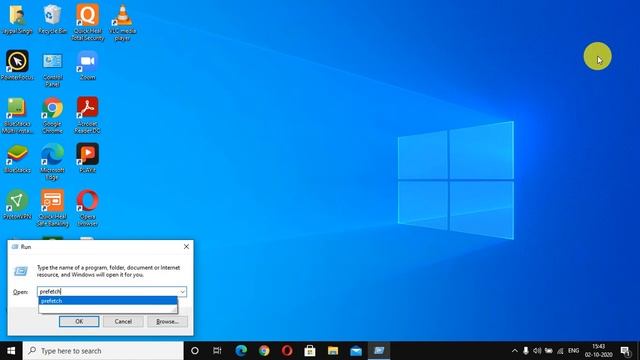Open File Explorer from the taskbar
The image size is (640, 360).
(333, 351)
